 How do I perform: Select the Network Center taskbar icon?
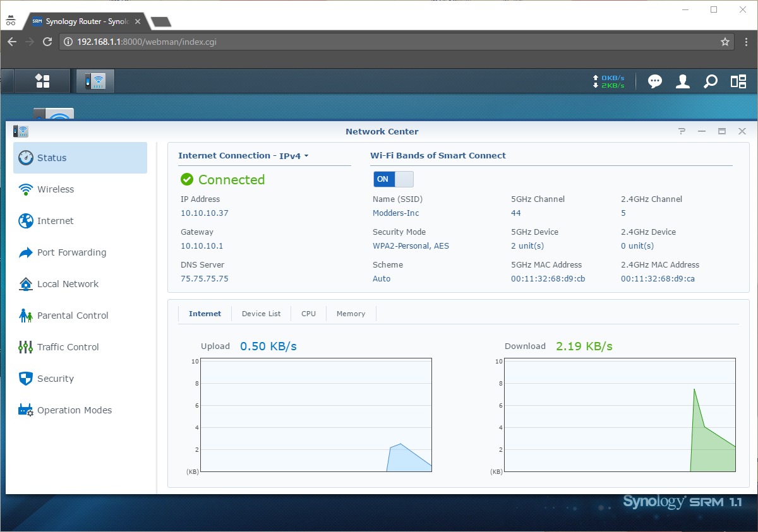95,81
